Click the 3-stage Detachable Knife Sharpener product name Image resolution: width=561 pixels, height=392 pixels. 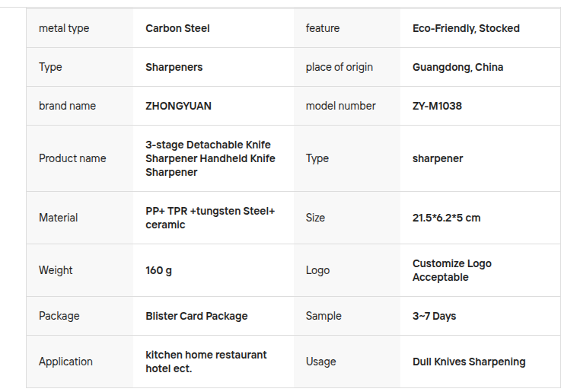coord(210,158)
